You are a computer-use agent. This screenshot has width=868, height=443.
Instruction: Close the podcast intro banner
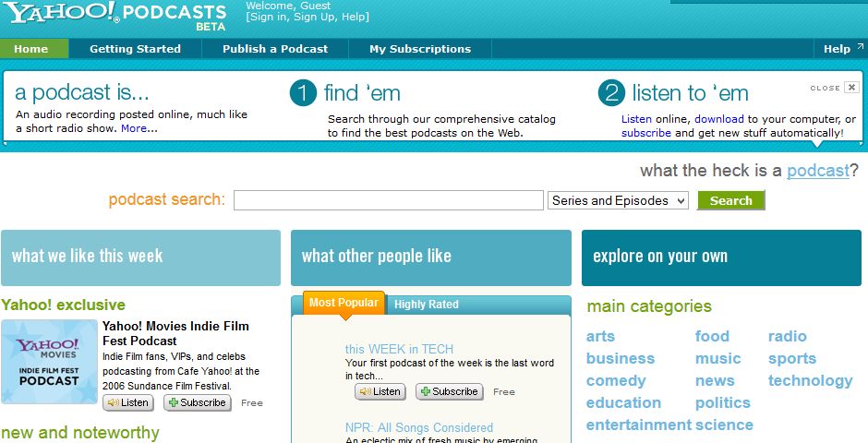tap(851, 88)
